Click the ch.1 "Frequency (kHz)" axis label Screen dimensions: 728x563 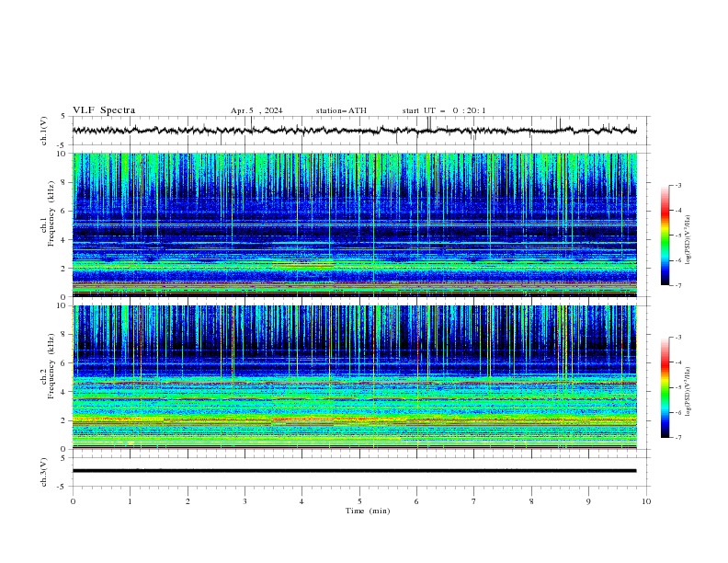pyautogui.click(x=51, y=214)
